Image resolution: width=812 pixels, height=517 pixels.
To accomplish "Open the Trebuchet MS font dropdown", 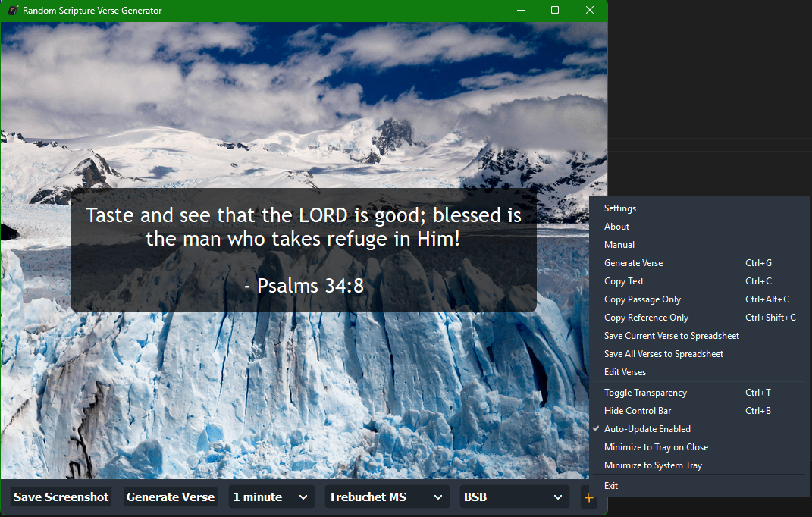I will (387, 497).
